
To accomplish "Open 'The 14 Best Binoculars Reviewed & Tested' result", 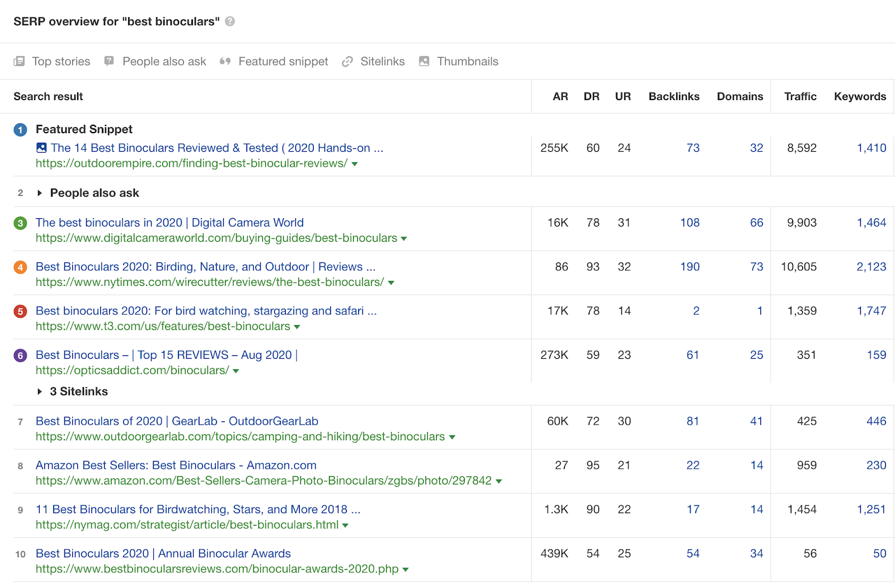I will [217, 148].
